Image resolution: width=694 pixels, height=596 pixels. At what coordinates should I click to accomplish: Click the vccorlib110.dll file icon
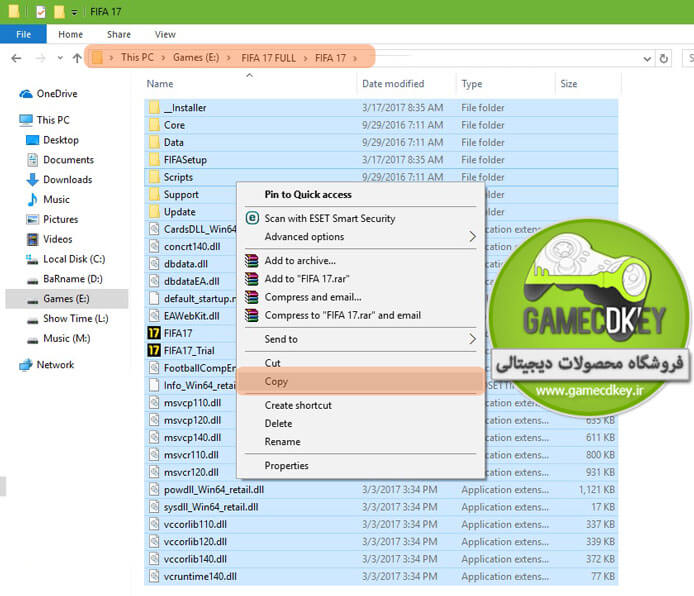154,524
